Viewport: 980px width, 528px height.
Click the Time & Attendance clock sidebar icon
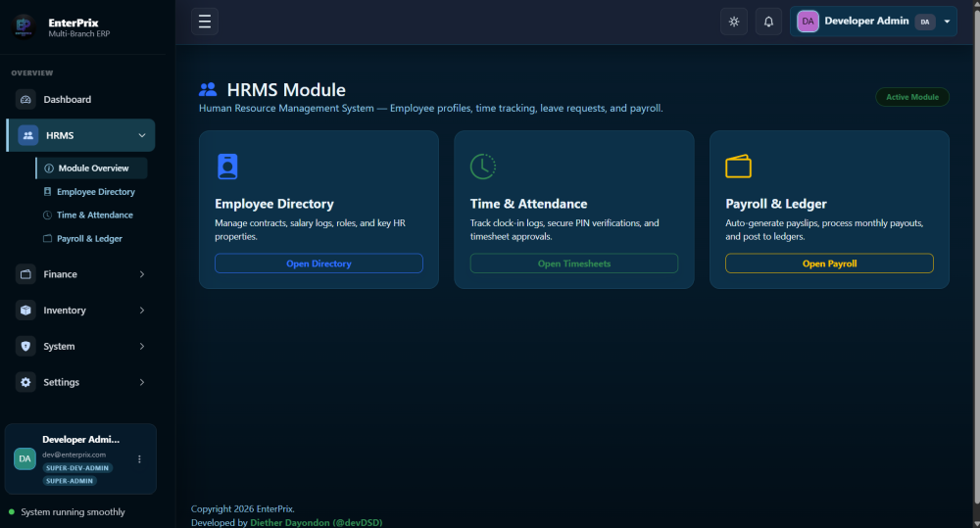47,215
